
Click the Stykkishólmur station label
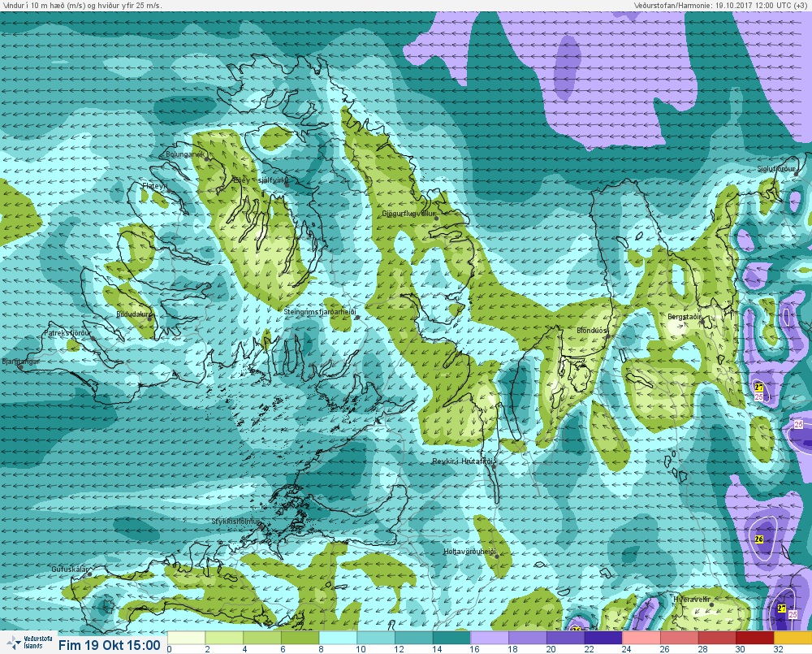pyautogui.click(x=235, y=522)
